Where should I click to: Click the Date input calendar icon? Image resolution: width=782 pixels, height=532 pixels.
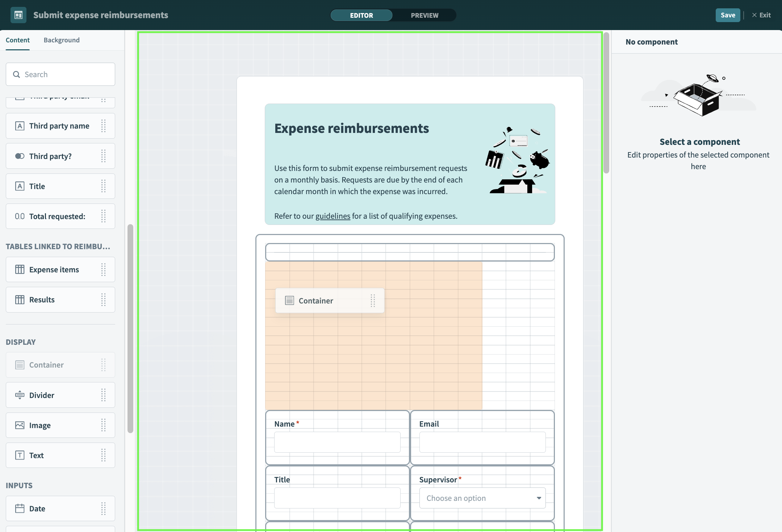click(x=20, y=508)
